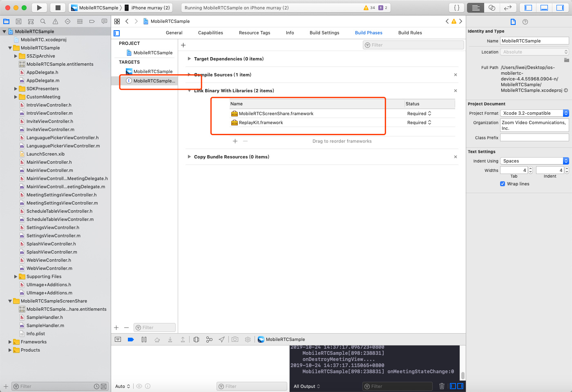The width and height of the screenshot is (572, 392).
Task: Open Debug View Hierarchy
Action: (196, 339)
